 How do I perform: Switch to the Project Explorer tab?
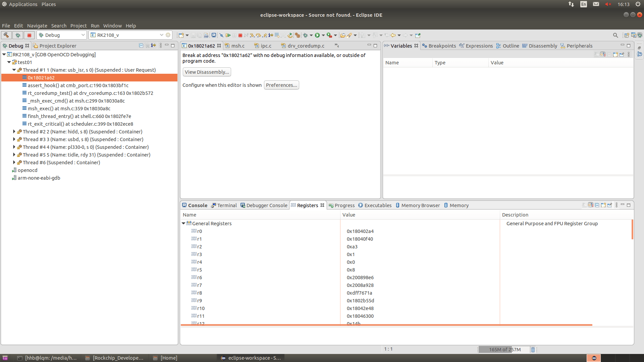(x=55, y=46)
